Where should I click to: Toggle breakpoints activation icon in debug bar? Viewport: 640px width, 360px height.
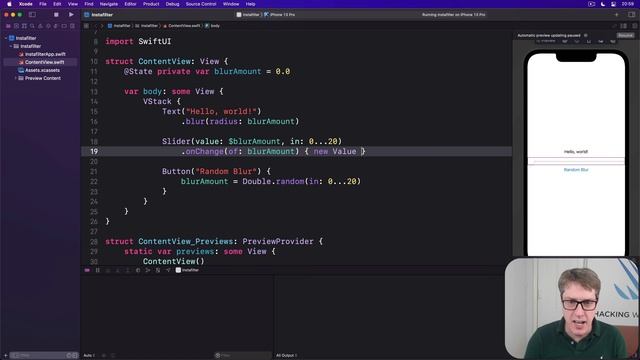click(x=87, y=270)
